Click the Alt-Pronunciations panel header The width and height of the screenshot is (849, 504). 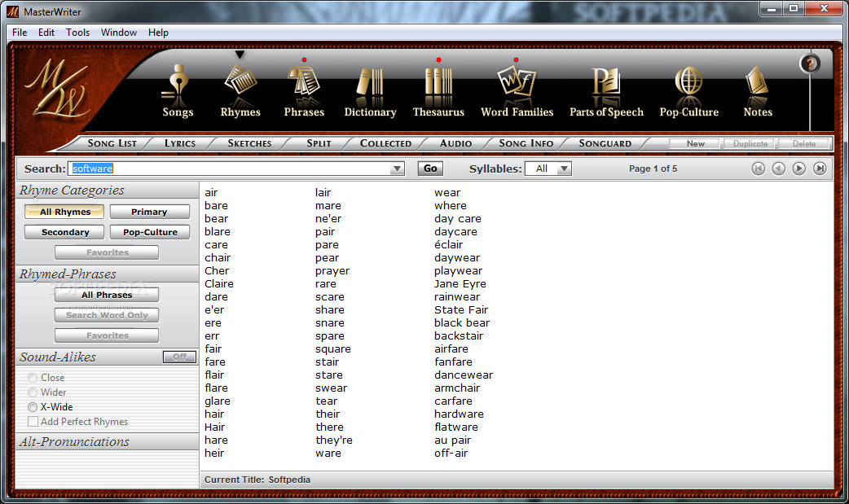pyautogui.click(x=108, y=442)
